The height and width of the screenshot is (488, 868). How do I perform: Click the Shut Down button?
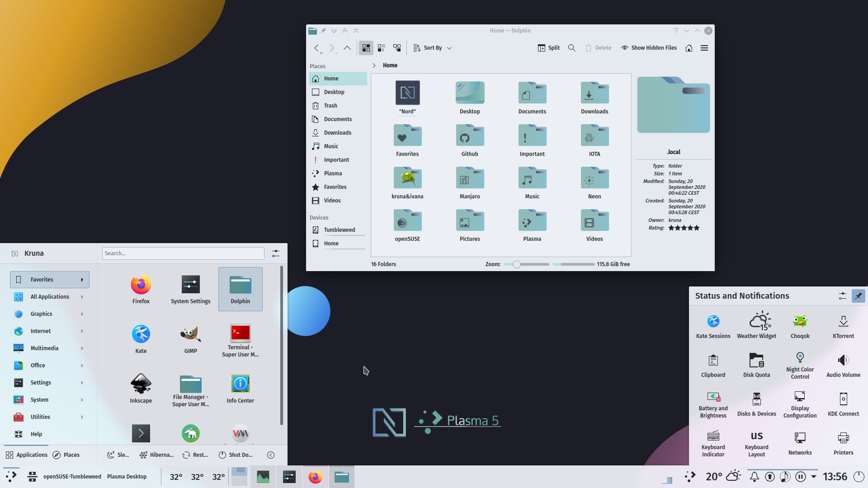tap(236, 455)
